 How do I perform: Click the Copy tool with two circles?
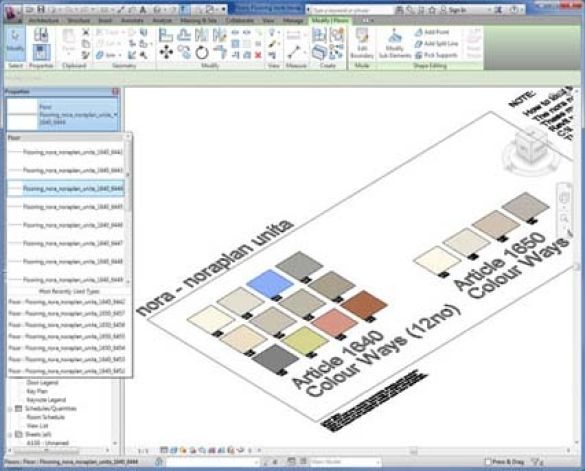[184, 52]
